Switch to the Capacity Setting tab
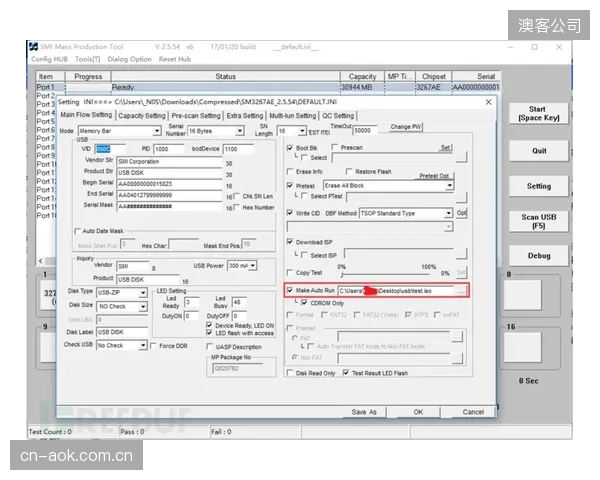The image size is (600, 480). coord(142,116)
